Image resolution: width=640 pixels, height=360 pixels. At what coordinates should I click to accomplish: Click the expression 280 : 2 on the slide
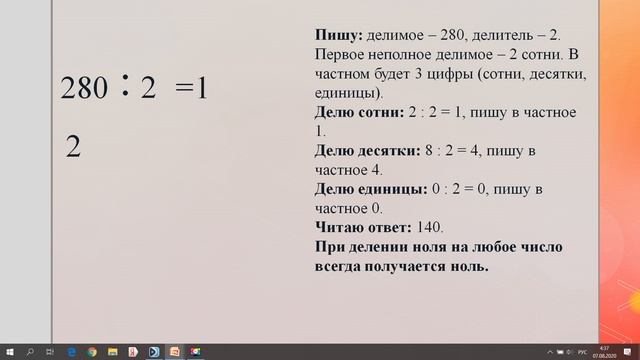click(108, 87)
